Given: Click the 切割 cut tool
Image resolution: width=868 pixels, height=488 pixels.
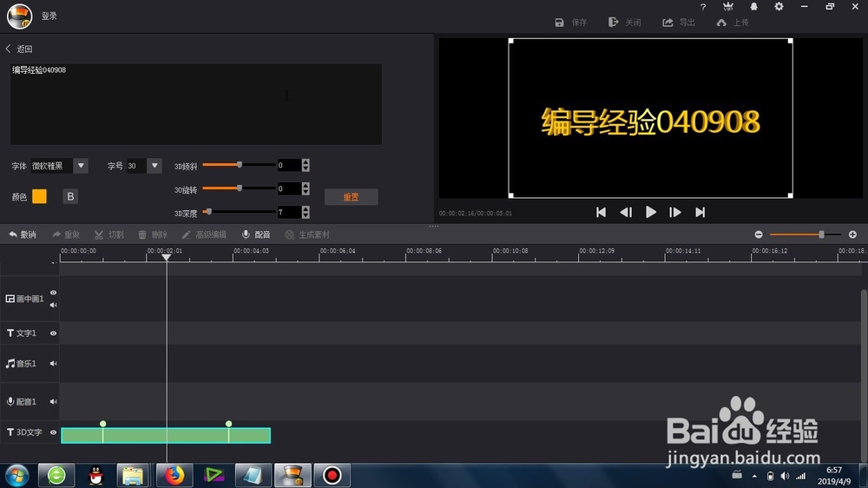Looking at the screenshot, I should pos(109,234).
